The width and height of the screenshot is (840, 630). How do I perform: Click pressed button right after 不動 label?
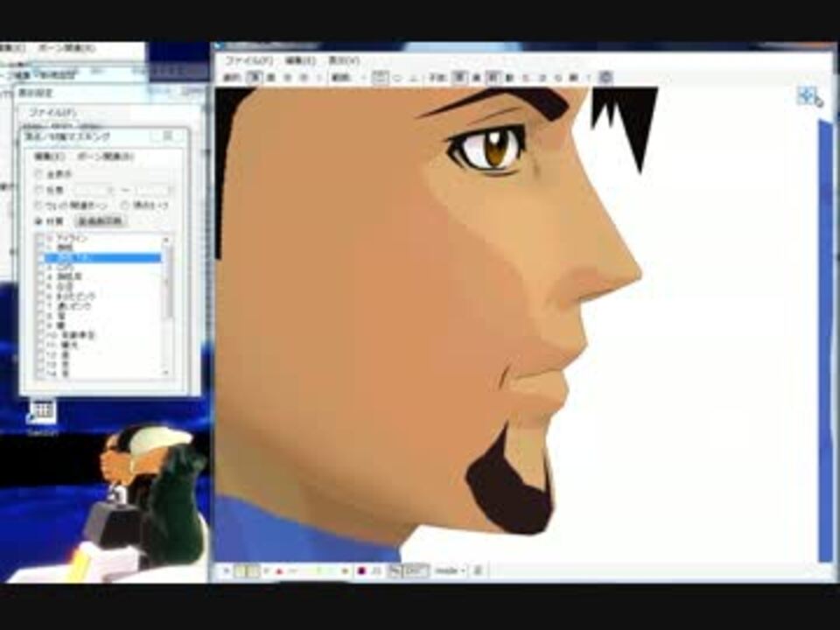[459, 78]
